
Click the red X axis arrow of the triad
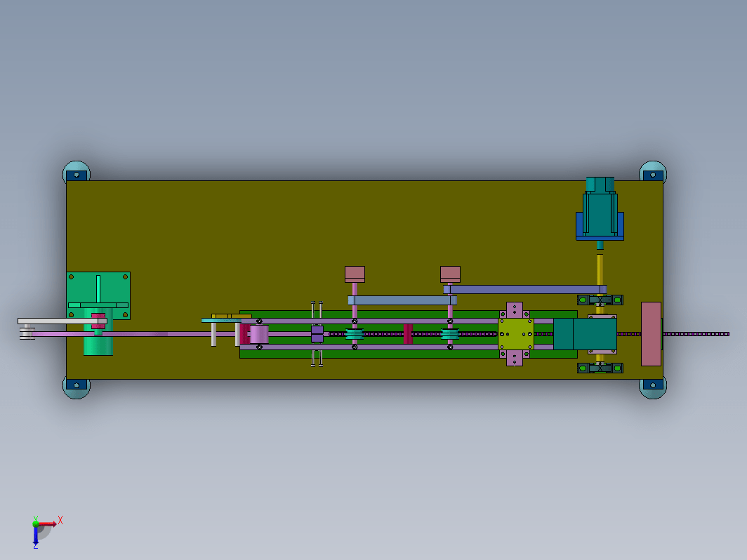point(48,524)
